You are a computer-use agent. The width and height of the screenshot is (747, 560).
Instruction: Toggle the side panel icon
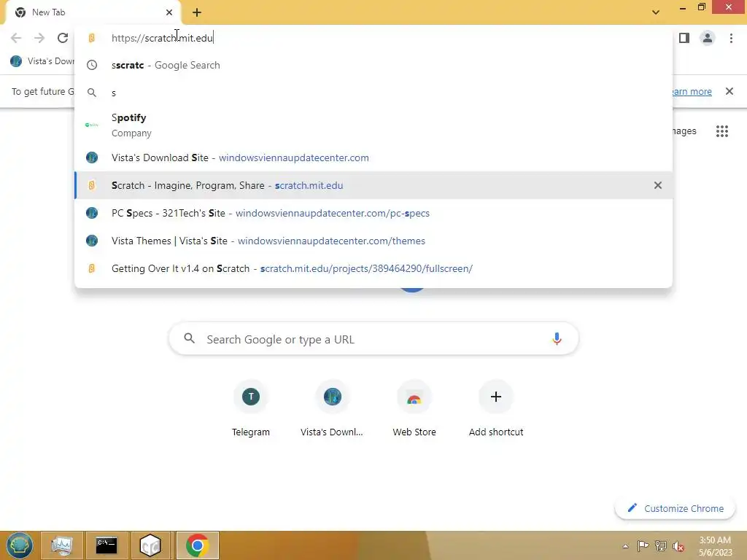684,38
